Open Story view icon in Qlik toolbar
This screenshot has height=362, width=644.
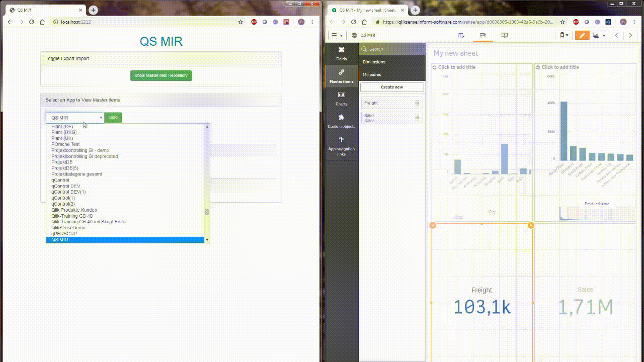point(505,35)
